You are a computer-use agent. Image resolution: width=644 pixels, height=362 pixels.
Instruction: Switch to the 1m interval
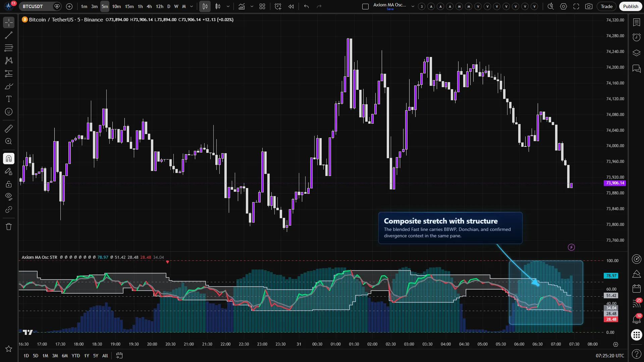pos(84,6)
